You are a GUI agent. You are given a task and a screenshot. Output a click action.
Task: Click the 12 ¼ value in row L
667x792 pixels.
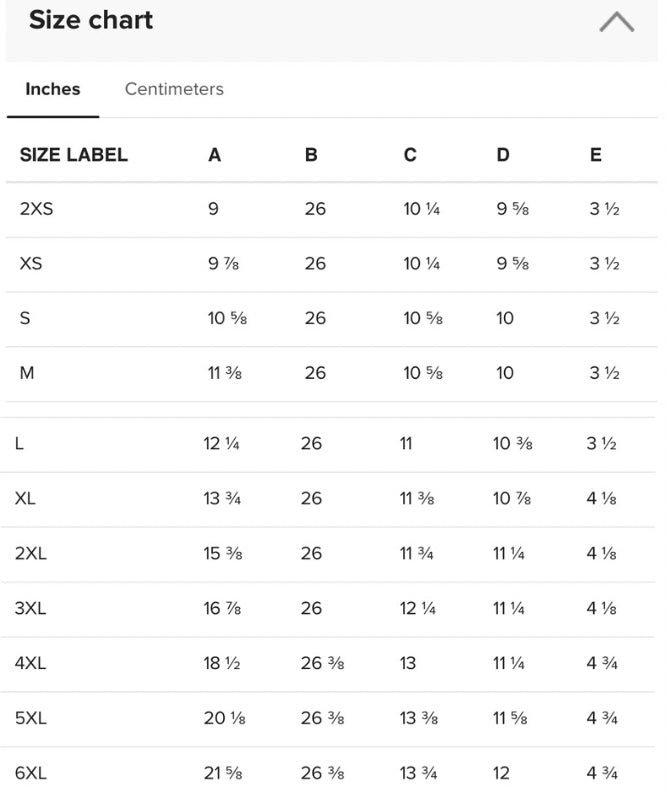(x=221, y=443)
